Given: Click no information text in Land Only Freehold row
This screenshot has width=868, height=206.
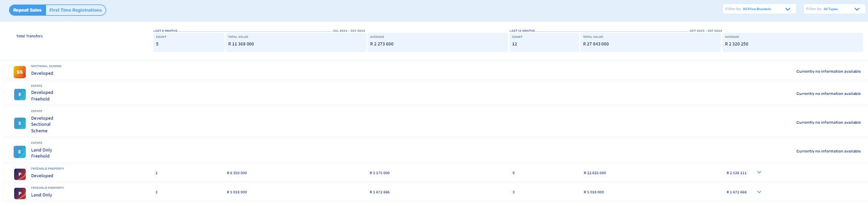Looking at the screenshot, I should [x=829, y=151].
